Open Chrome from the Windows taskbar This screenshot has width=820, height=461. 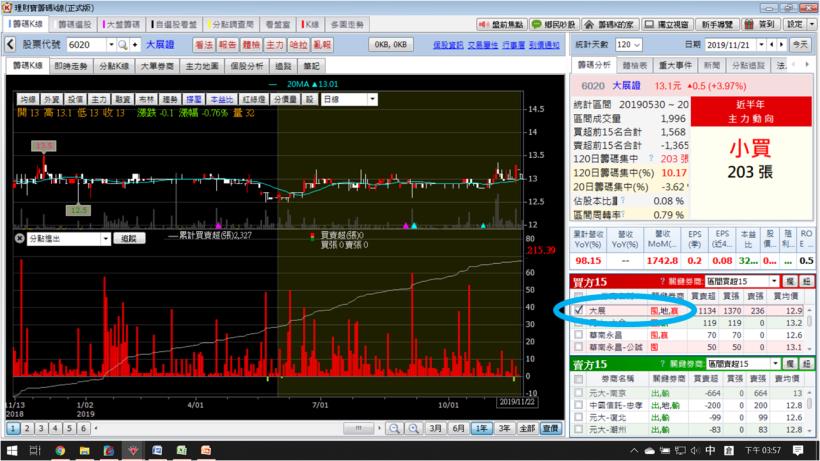[x=61, y=451]
